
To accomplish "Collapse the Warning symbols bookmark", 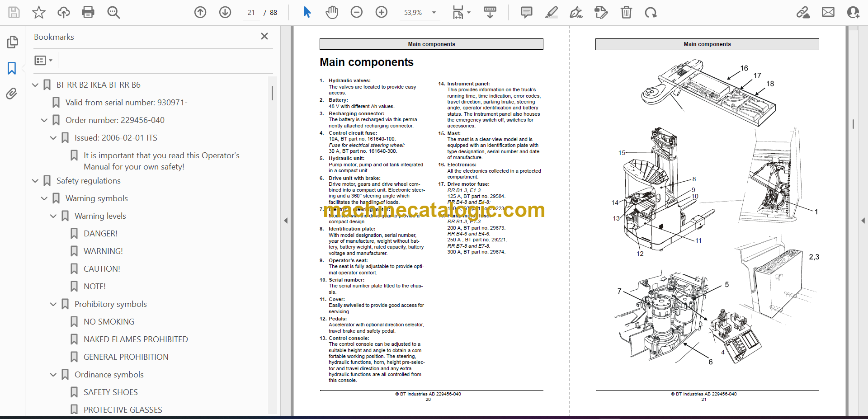I will [x=44, y=198].
